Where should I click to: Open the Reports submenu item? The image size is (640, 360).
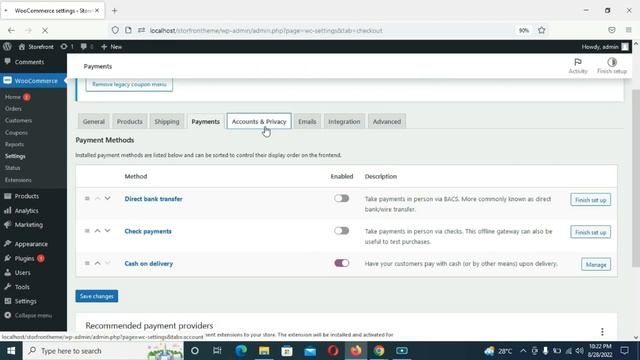point(14,144)
